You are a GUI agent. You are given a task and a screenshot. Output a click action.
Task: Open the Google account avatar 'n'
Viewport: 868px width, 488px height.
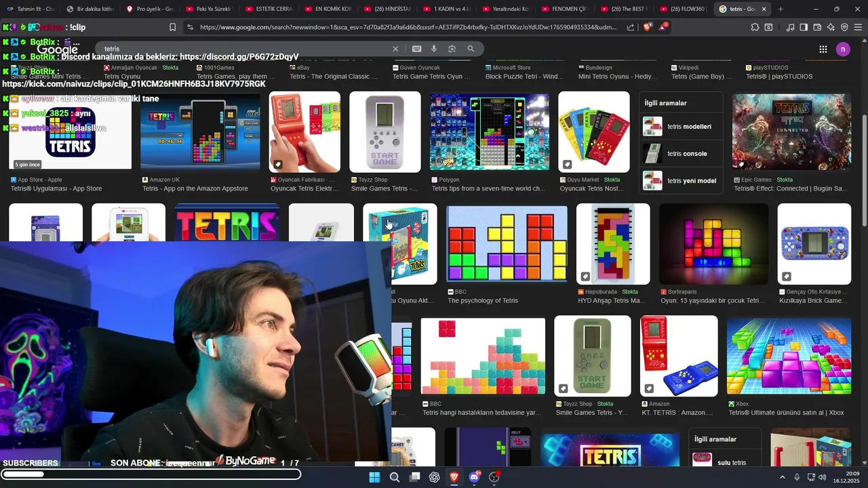point(843,49)
